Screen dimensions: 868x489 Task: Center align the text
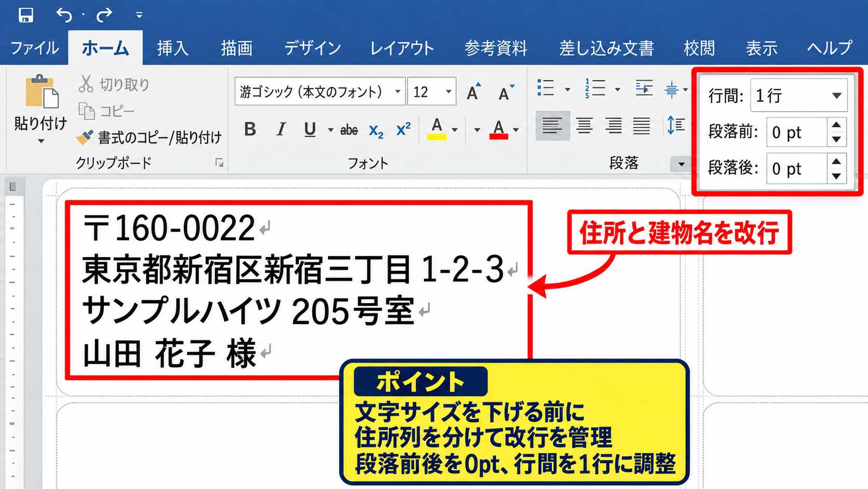point(584,126)
